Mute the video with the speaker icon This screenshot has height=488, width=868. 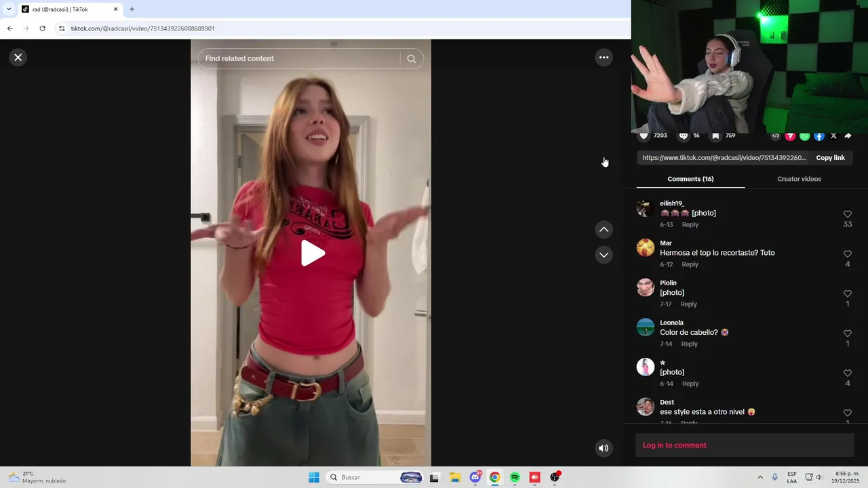[604, 448]
